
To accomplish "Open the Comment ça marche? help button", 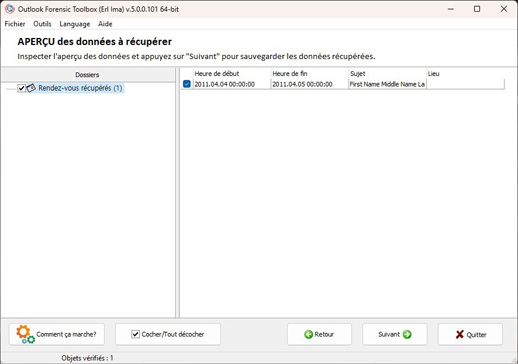I will (57, 334).
